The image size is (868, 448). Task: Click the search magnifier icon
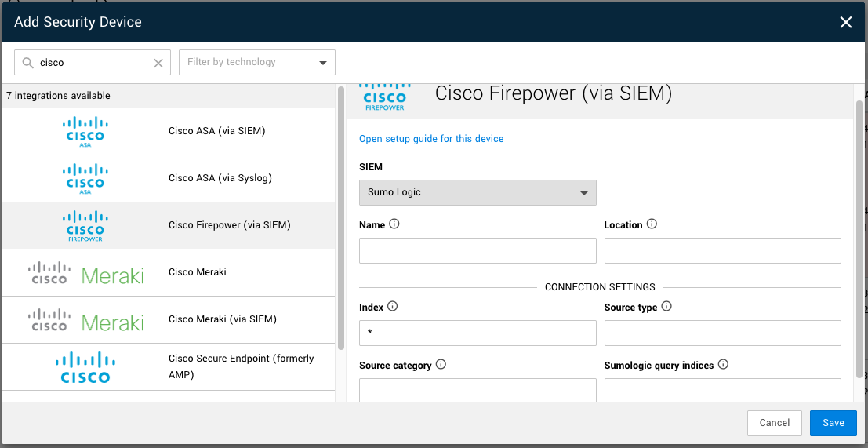click(27, 63)
